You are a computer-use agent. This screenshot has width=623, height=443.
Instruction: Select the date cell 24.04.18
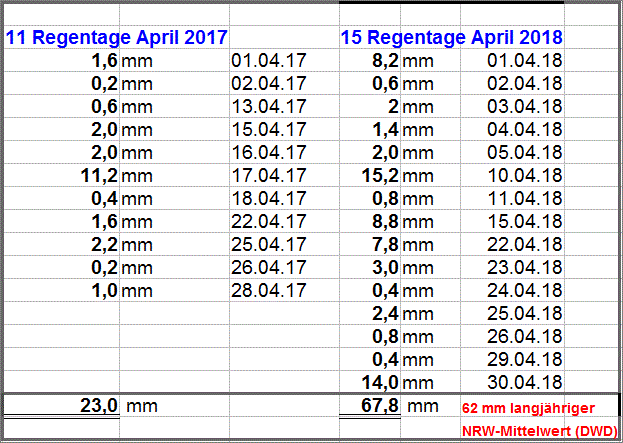pyautogui.click(x=525, y=291)
